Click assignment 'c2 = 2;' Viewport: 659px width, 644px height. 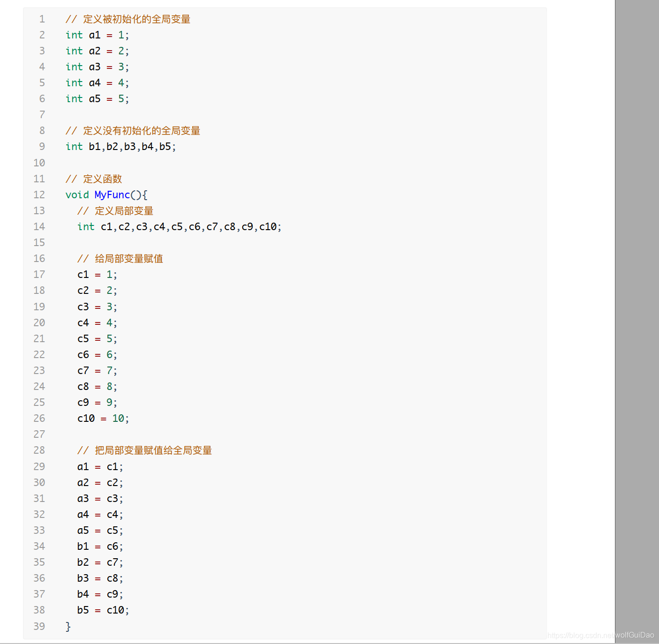point(97,291)
